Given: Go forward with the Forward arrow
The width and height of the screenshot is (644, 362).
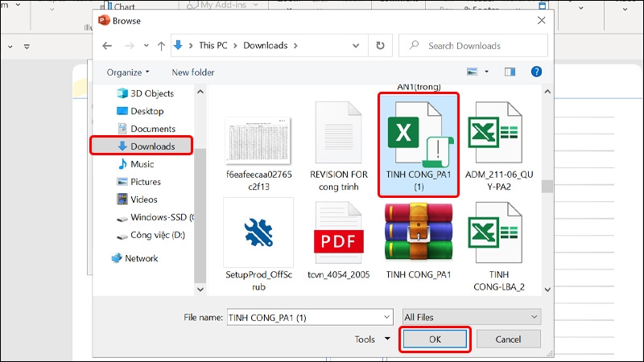Looking at the screenshot, I should point(130,46).
